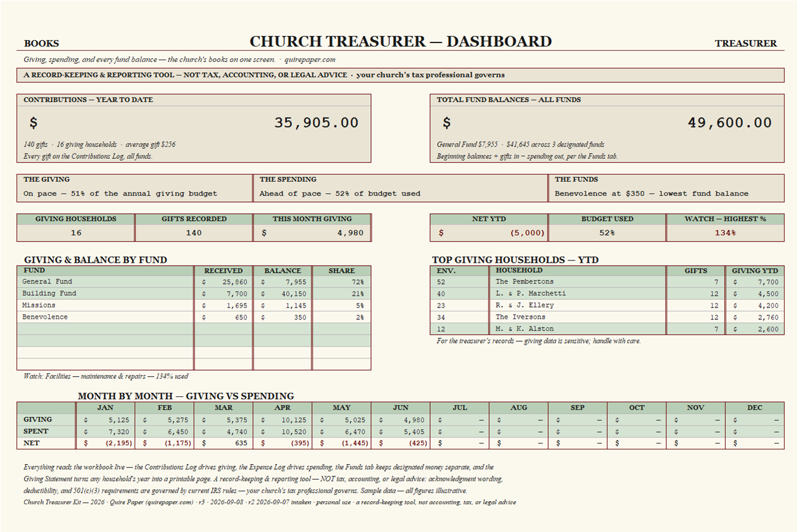The width and height of the screenshot is (797, 532).
Task: Click the "CHURCH TREASURER — DASHBOARD" title
Action: 401,42
